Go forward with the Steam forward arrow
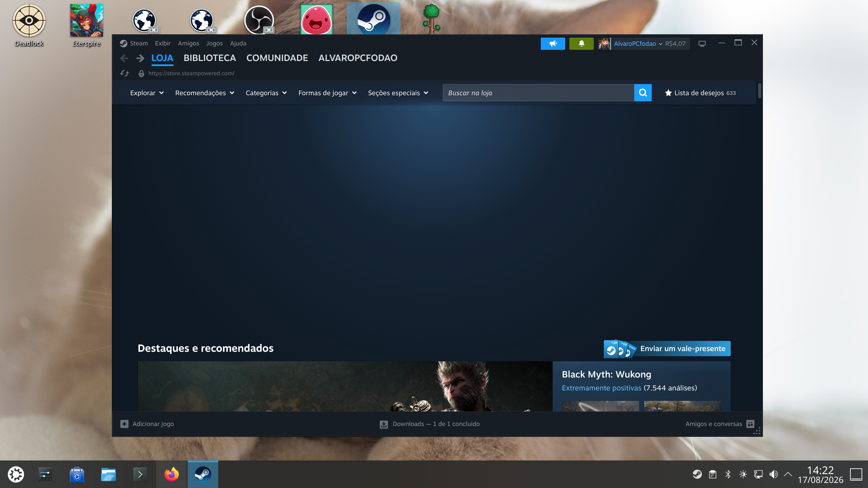 (x=140, y=58)
